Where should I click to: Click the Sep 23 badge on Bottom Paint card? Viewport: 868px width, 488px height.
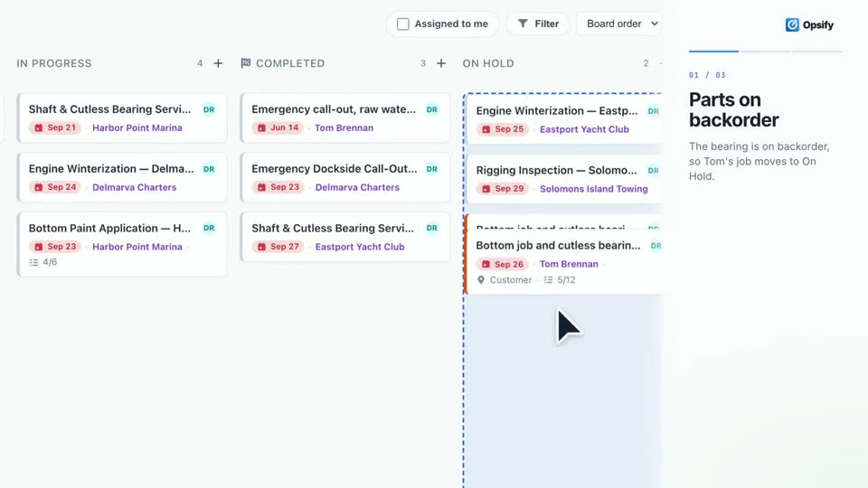[x=55, y=247]
